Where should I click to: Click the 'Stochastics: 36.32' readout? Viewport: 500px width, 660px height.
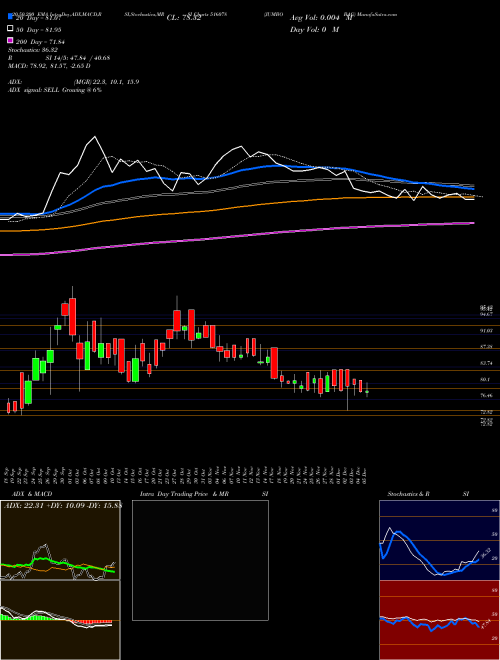pyautogui.click(x=32, y=50)
